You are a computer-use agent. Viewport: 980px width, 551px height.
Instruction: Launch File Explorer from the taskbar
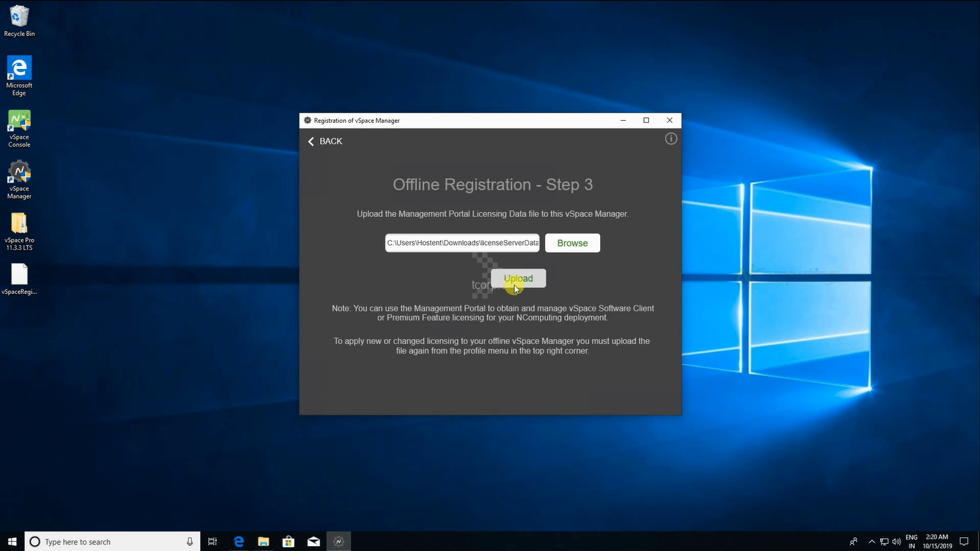[263, 542]
